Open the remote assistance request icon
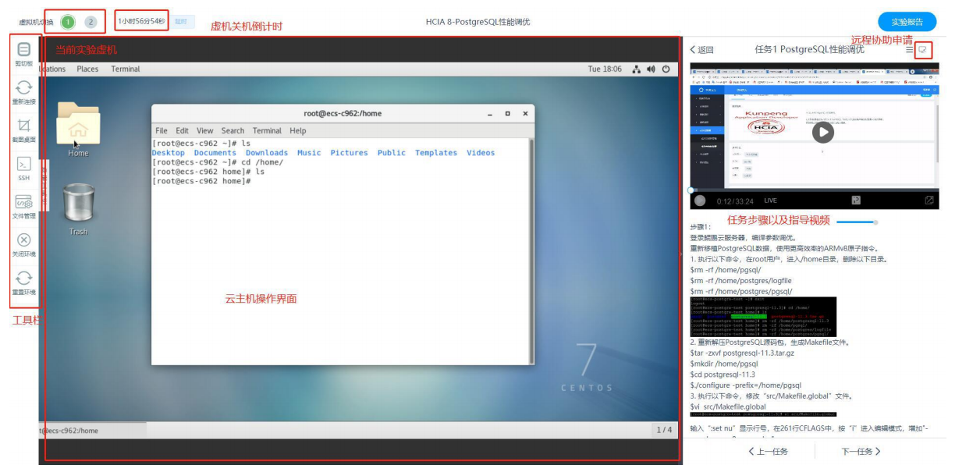 tap(923, 49)
